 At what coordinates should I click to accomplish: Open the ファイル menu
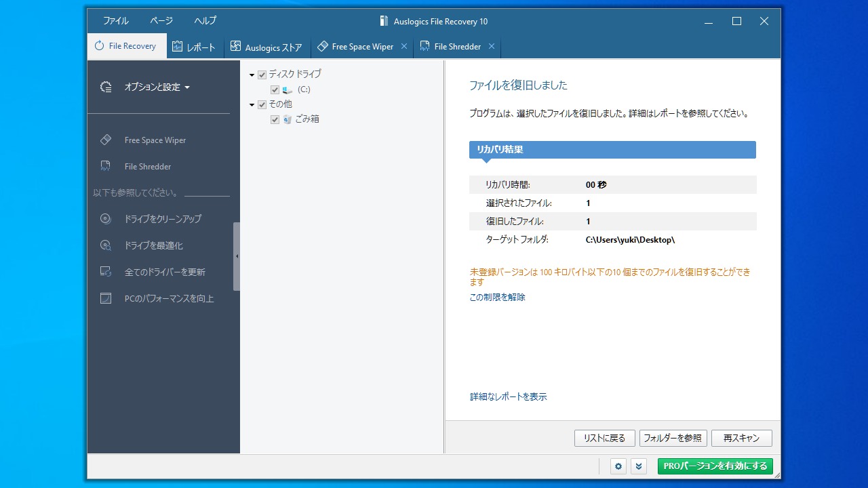116,21
